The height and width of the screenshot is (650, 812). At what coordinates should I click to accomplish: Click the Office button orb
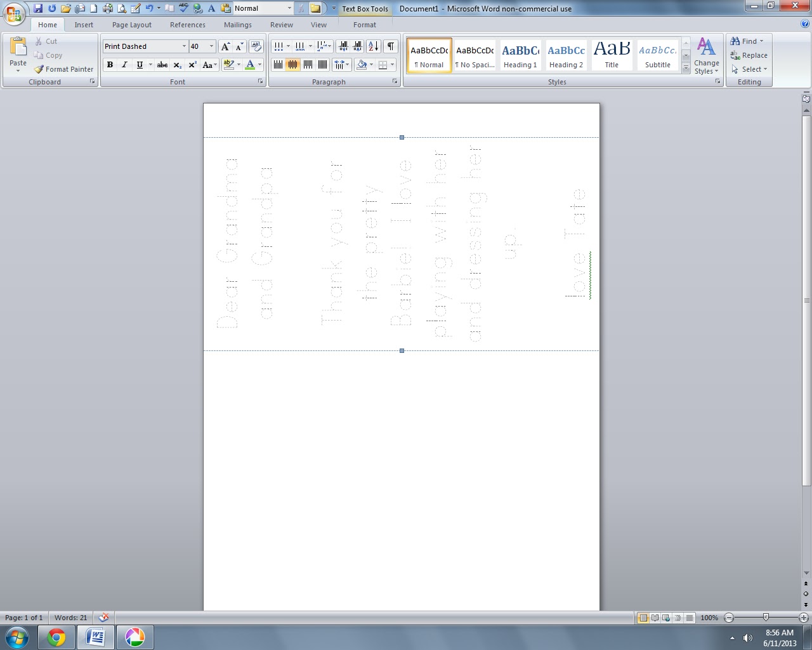(x=14, y=14)
